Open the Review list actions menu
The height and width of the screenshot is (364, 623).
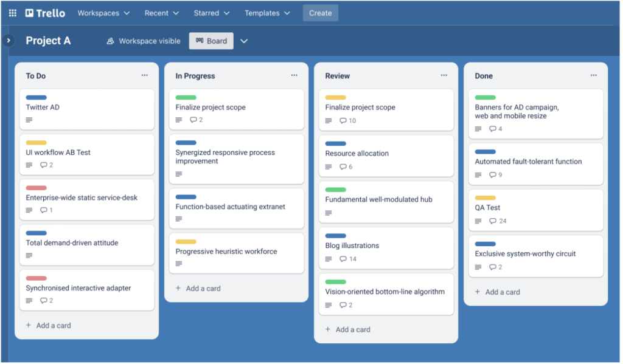444,75
